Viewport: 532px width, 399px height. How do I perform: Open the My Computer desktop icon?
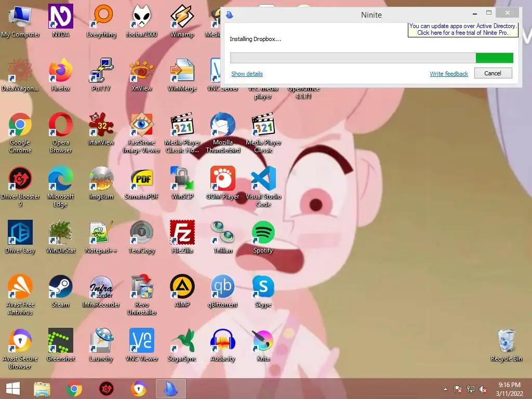pos(20,20)
